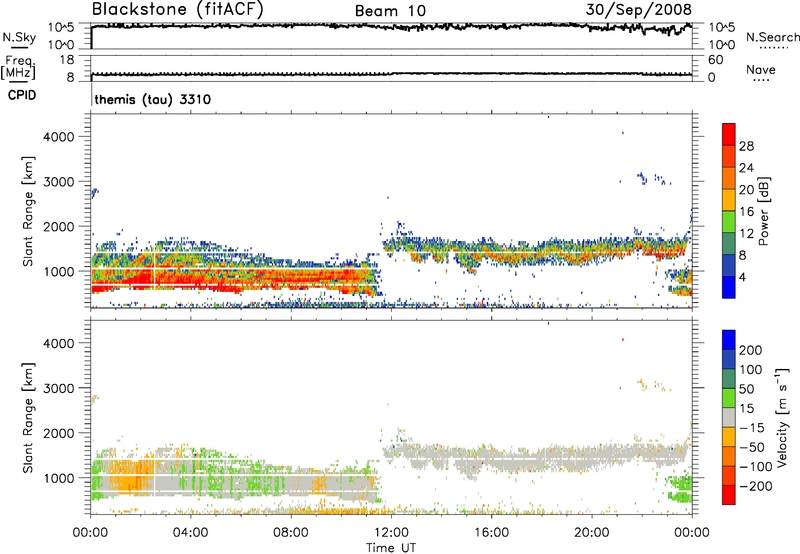The height and width of the screenshot is (554, 800).
Task: Click the 'Slant Range [km]' label of the velocity plot
Action: click(x=28, y=418)
